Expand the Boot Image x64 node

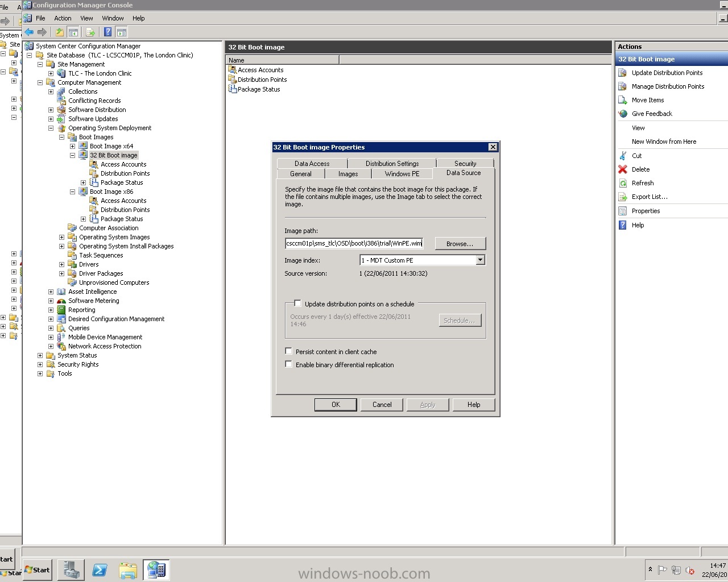[x=72, y=146]
